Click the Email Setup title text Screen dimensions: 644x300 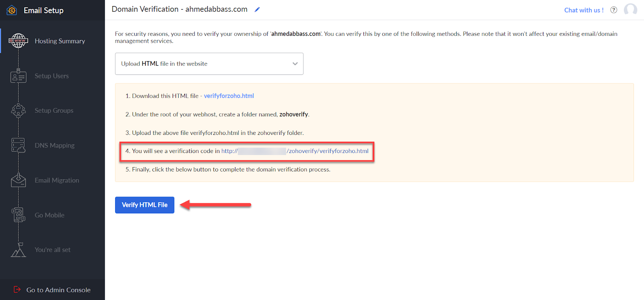(43, 10)
